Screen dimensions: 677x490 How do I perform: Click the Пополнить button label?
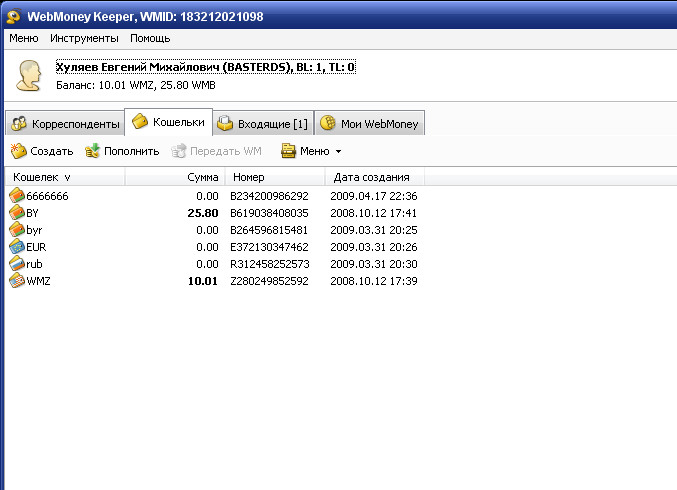coord(132,152)
